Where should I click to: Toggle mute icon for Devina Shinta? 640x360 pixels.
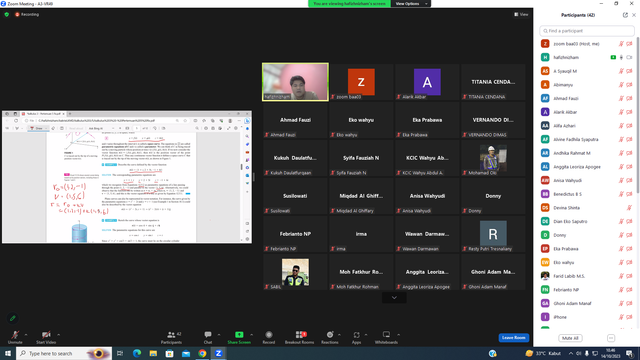[629, 208]
